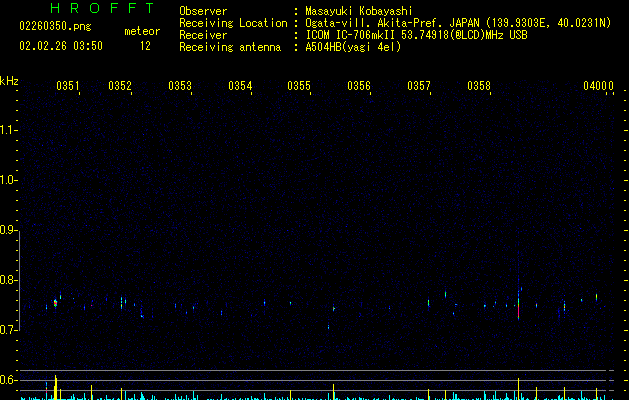Click the kHz axis unit label
The height and width of the screenshot is (400, 629).
tap(9, 81)
